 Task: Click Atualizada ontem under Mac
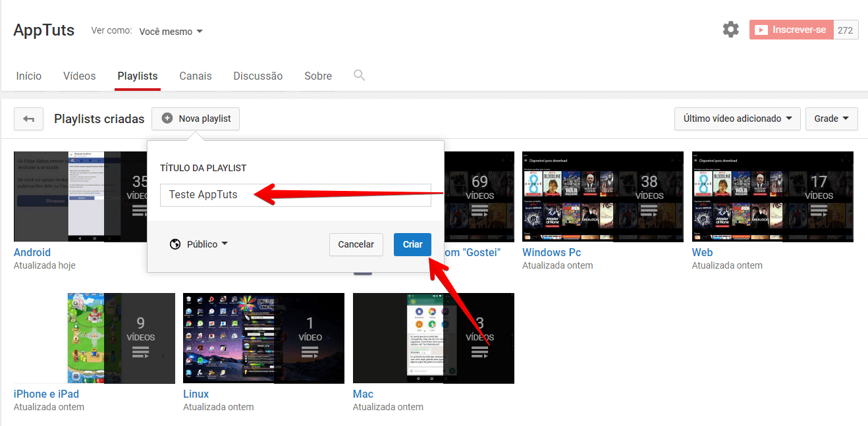(388, 407)
